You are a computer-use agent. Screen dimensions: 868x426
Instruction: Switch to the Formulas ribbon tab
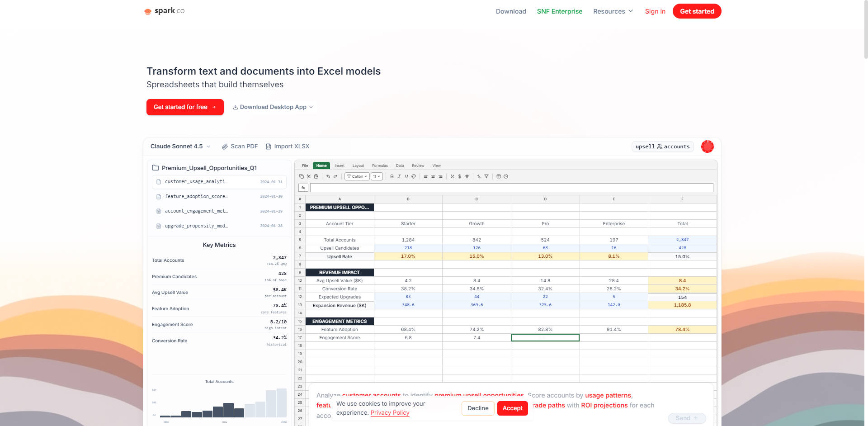click(x=380, y=166)
